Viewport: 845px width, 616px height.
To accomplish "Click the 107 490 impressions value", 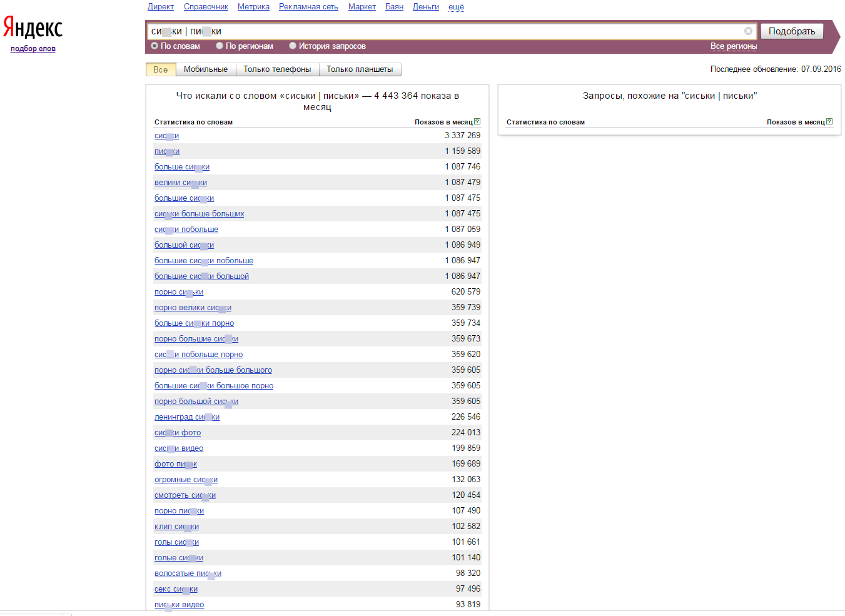I will tap(466, 511).
